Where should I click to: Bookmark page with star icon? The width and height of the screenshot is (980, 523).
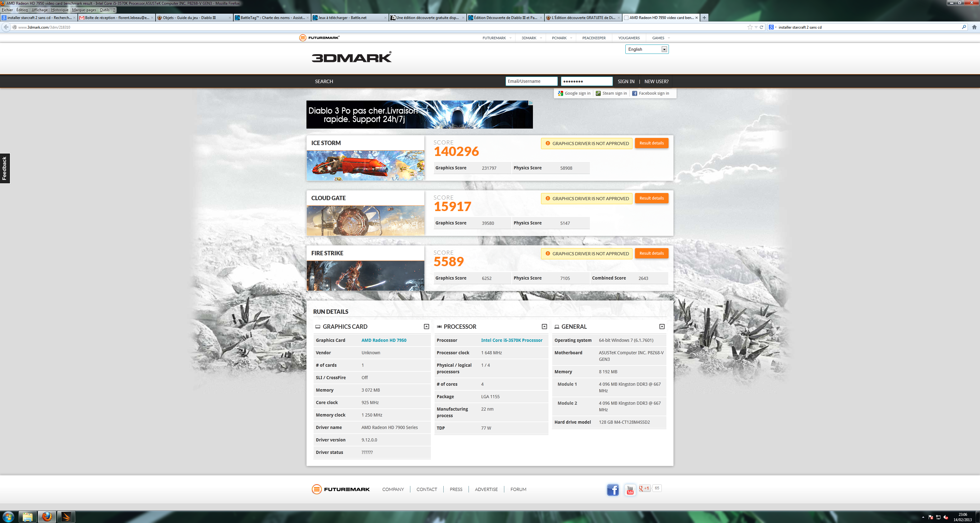point(750,27)
